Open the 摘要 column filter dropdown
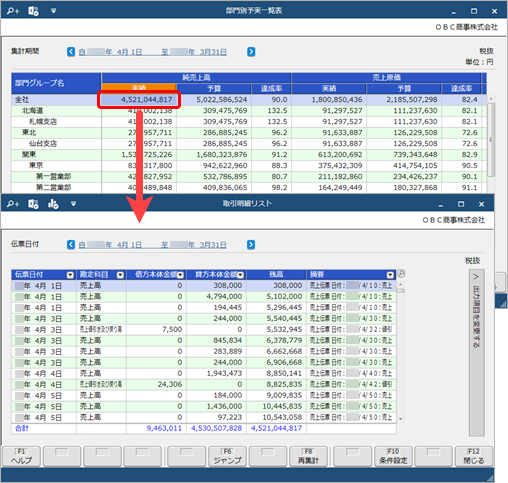508x483 pixels. click(x=390, y=275)
